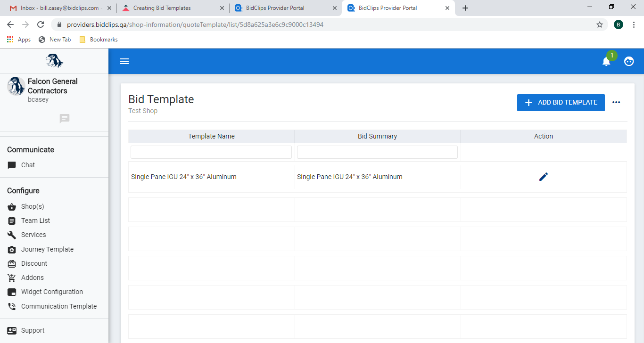The height and width of the screenshot is (343, 644).
Task: Click the Team List clipboard icon
Action: point(12,221)
